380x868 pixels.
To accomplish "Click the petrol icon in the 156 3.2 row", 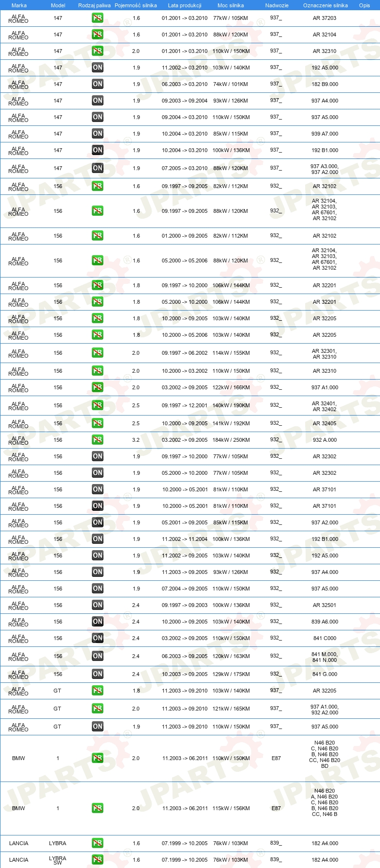I will [97, 440].
